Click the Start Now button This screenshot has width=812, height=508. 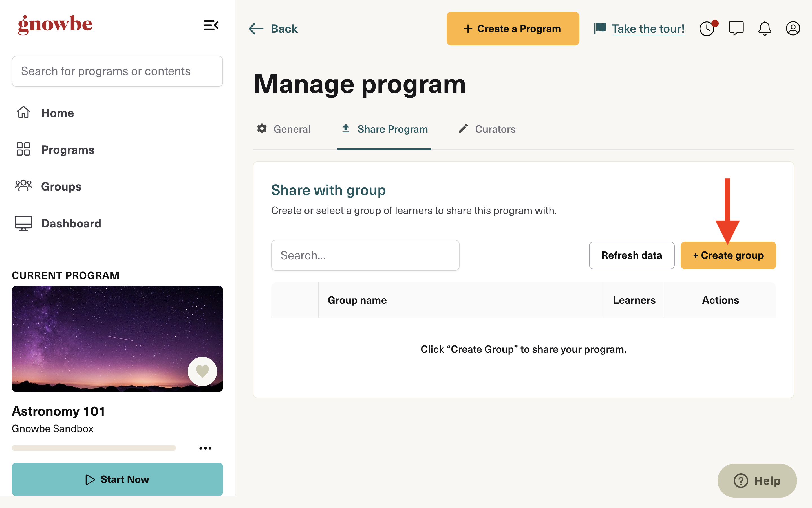(x=118, y=479)
